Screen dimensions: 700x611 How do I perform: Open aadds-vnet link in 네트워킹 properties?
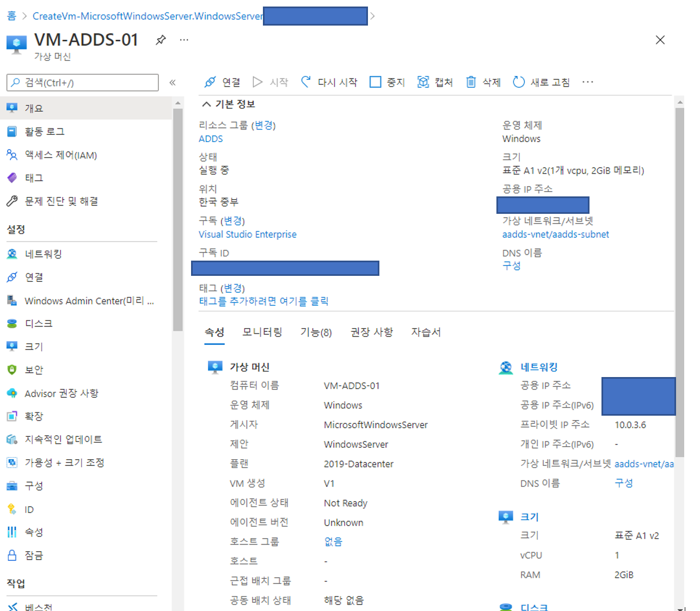[644, 464]
